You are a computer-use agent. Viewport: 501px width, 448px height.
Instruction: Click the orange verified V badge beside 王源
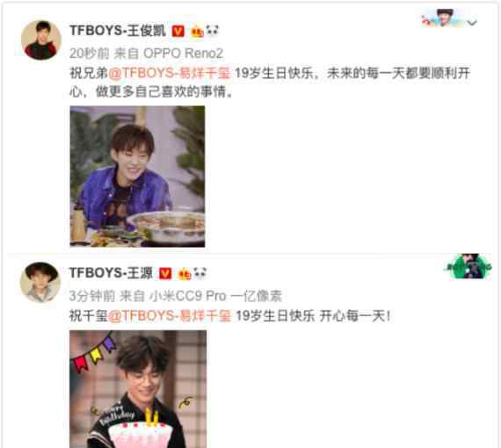(x=165, y=273)
